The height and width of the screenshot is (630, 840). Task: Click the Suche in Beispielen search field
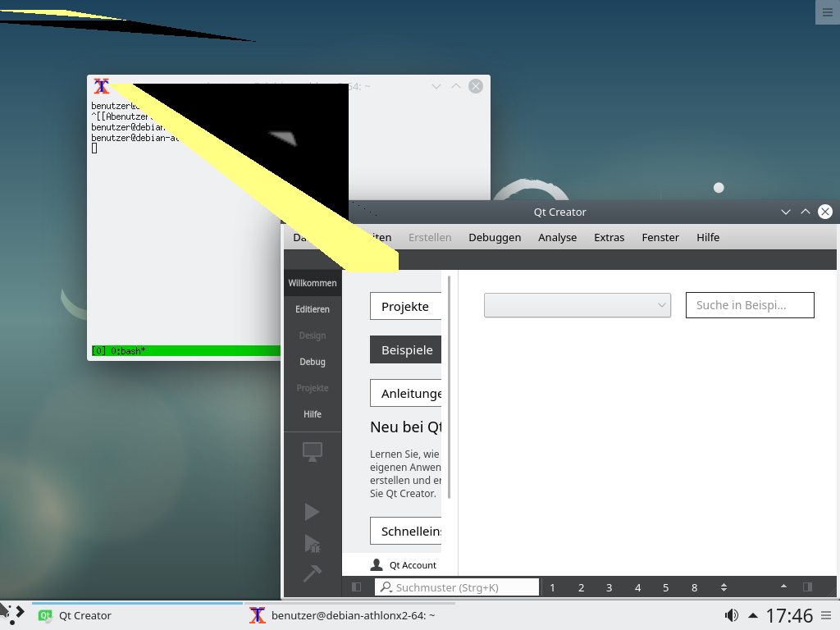(x=750, y=305)
